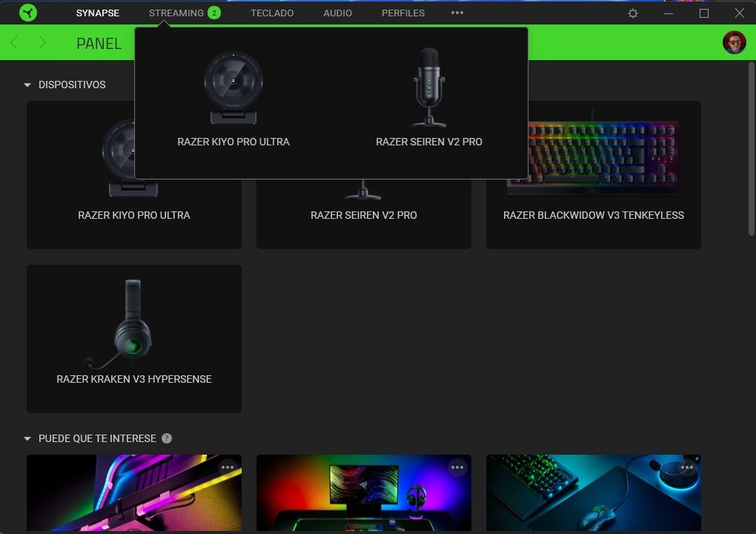Open the three-dot overflow tab menu

pyautogui.click(x=457, y=13)
